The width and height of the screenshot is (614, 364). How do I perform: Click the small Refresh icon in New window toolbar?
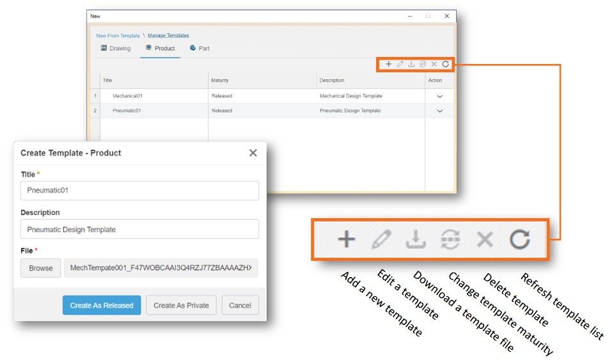[446, 64]
